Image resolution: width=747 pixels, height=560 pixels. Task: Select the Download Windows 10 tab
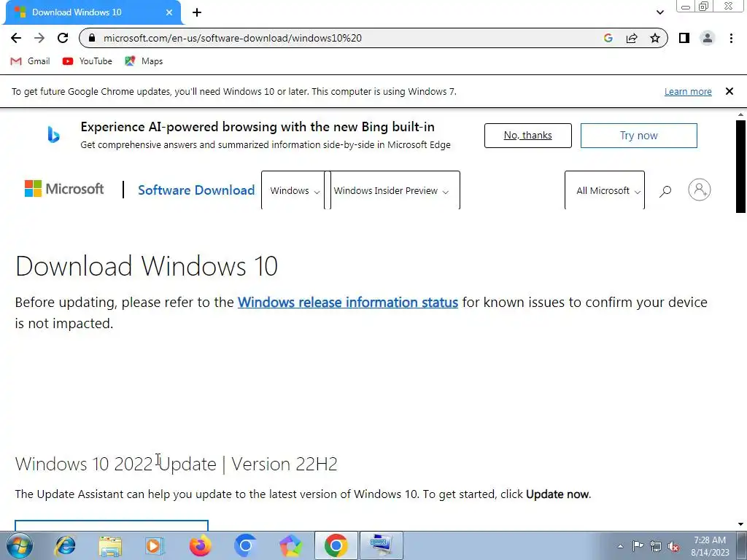click(93, 12)
